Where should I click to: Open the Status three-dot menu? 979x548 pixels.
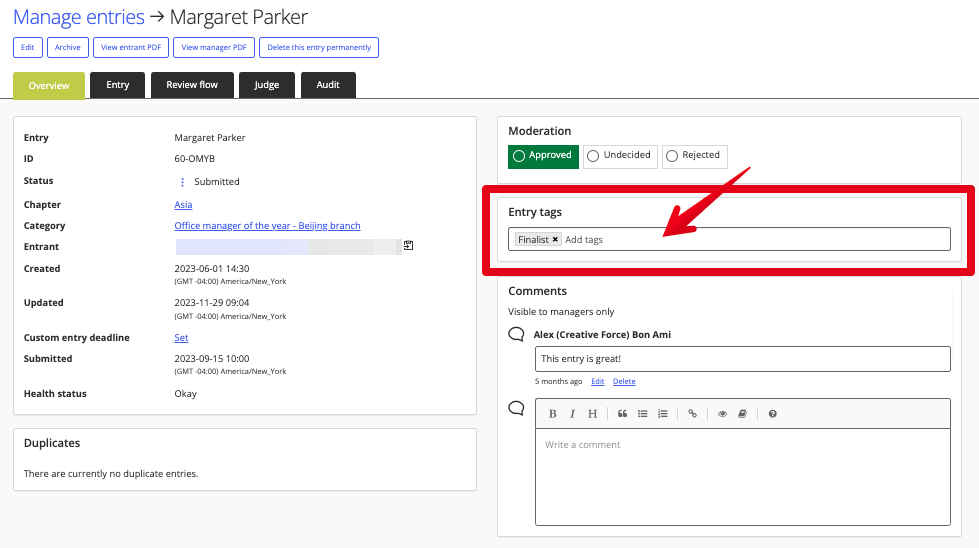(182, 182)
